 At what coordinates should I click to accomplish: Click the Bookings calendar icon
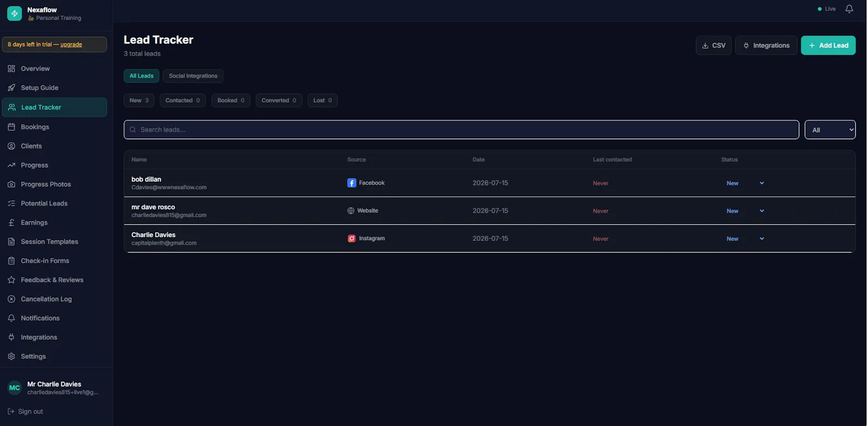click(x=11, y=126)
